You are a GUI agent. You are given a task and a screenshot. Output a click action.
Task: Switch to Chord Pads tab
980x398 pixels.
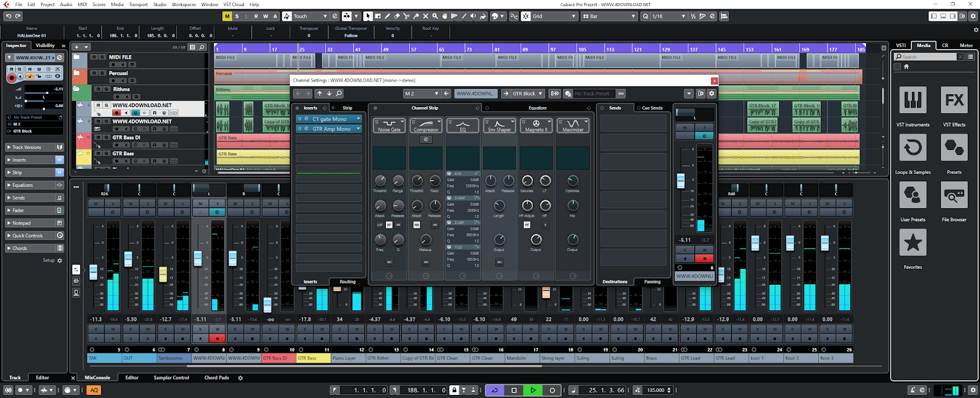click(216, 378)
